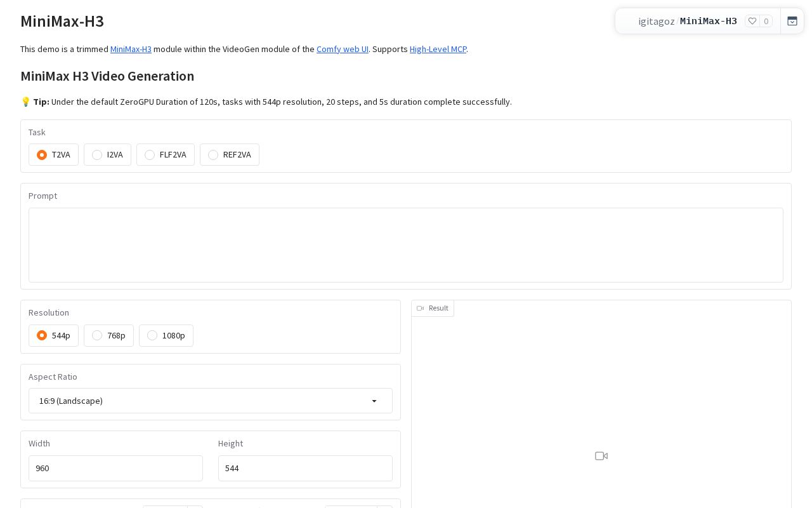
Task: Click the Tip text about ZeroGPU Duration
Action: pyautogui.click(x=266, y=102)
